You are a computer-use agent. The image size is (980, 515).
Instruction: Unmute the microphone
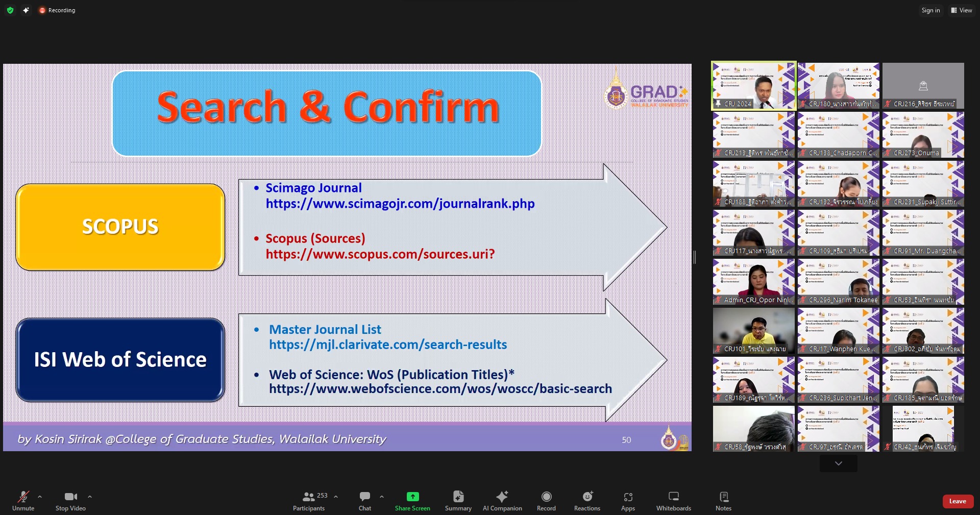pos(23,501)
